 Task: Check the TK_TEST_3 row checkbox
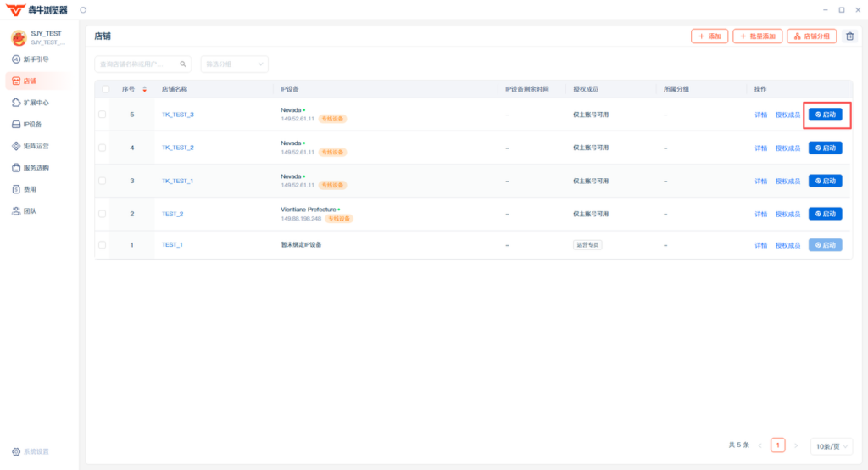(102, 115)
